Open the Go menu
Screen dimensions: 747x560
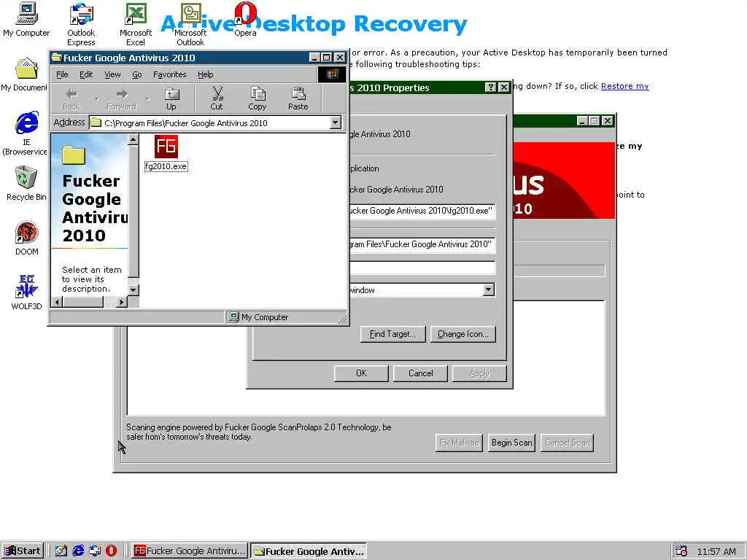136,75
